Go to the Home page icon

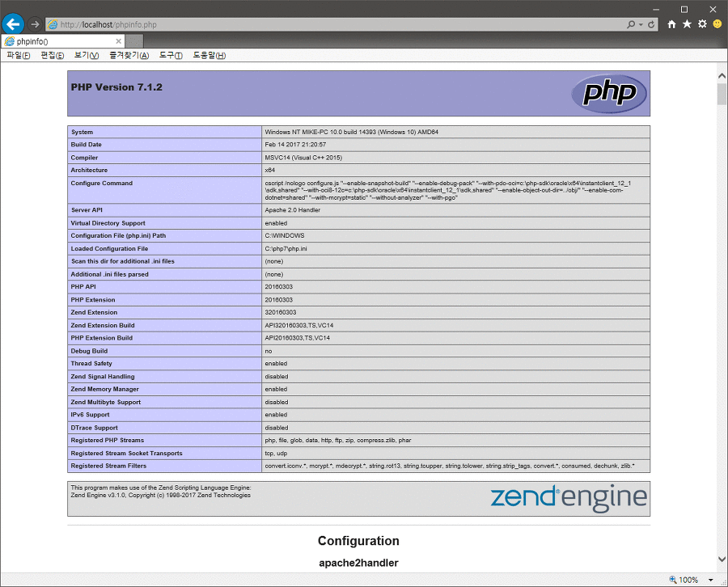[672, 24]
